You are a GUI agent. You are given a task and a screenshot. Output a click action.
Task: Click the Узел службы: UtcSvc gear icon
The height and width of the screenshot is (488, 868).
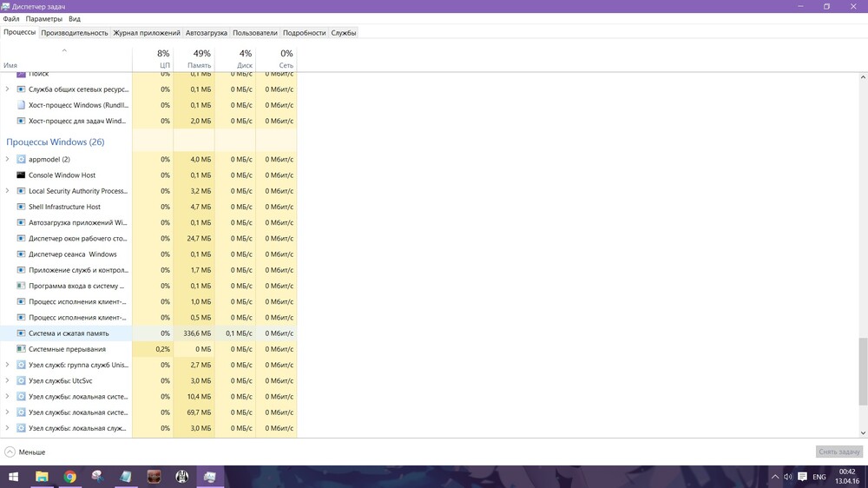tap(21, 381)
